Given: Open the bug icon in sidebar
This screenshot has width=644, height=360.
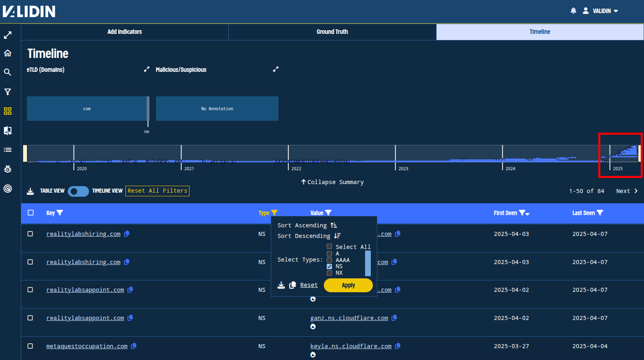Looking at the screenshot, I should pyautogui.click(x=8, y=169).
